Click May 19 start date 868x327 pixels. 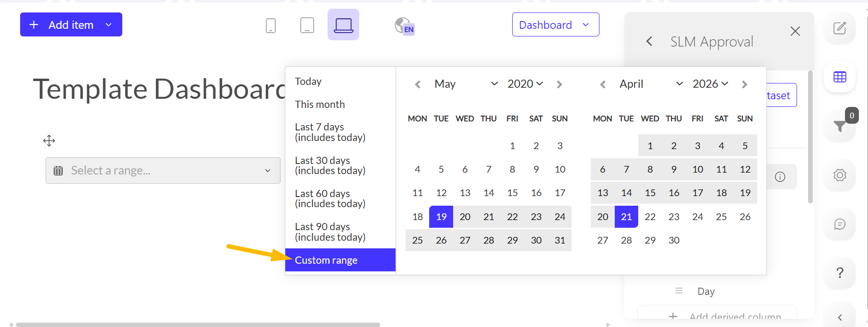441,217
